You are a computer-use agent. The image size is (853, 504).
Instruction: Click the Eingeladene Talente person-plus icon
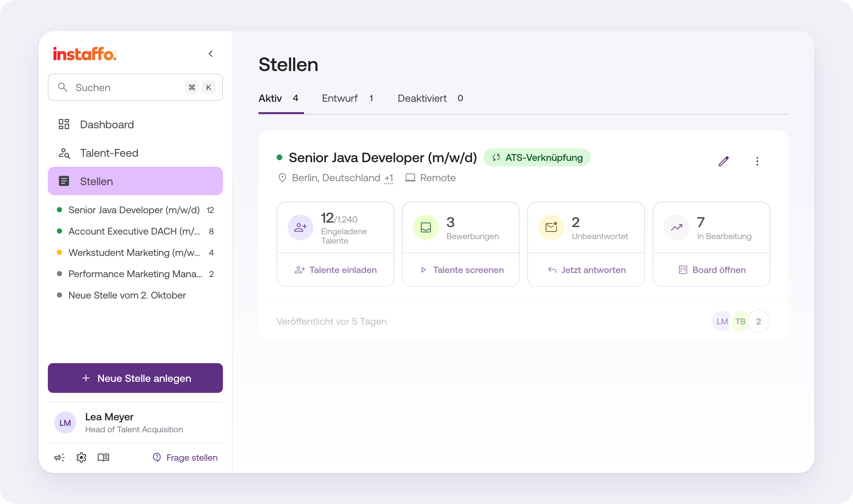coord(300,227)
